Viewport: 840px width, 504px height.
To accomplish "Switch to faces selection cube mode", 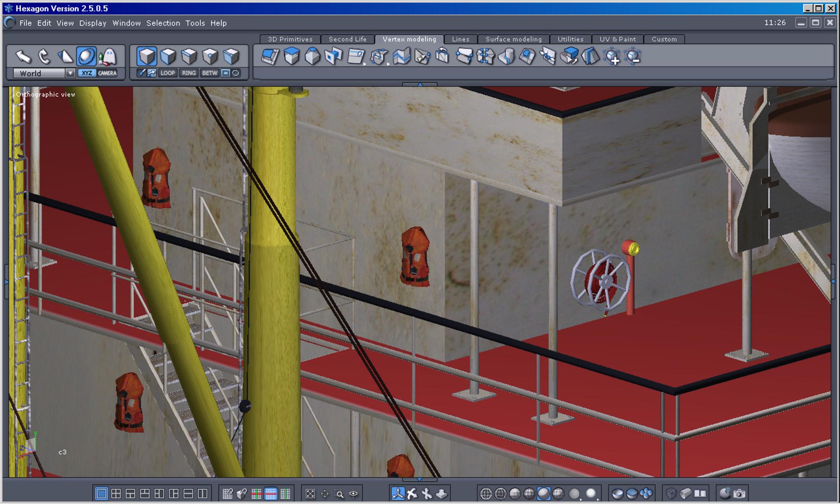I will 168,56.
